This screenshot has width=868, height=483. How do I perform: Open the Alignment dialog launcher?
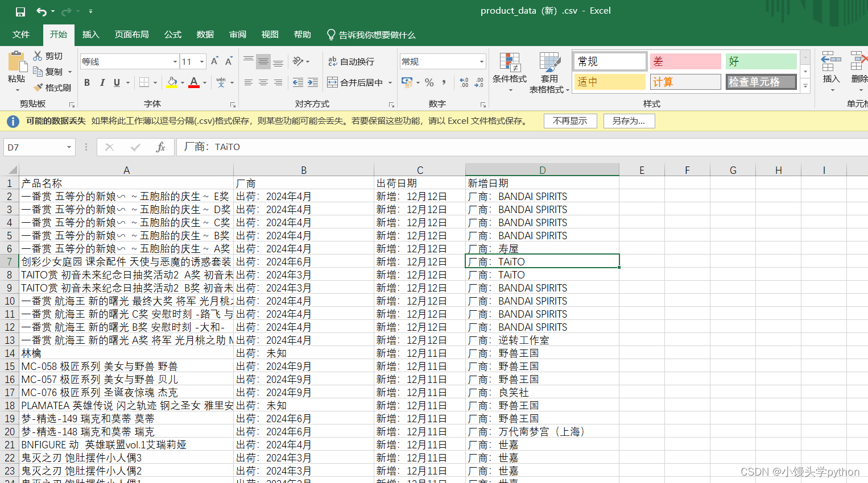[391, 105]
